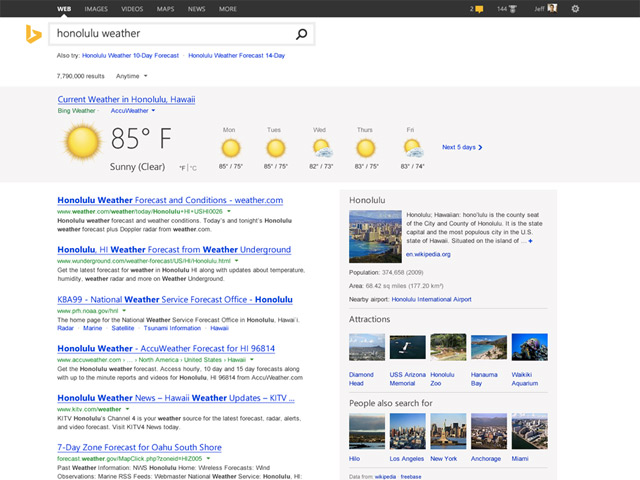Screen dimensions: 640x480
Task: Select Monday's sunny forecast icon
Action: coord(231,148)
